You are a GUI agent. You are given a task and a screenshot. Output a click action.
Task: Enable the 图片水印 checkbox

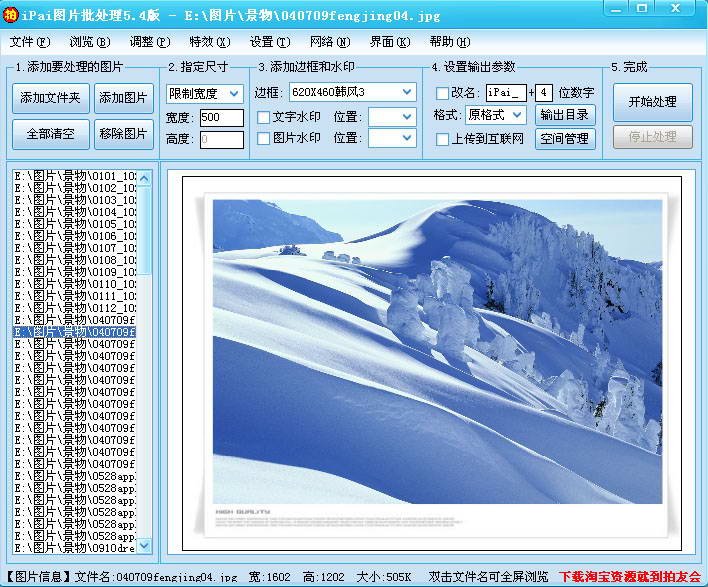click(263, 139)
